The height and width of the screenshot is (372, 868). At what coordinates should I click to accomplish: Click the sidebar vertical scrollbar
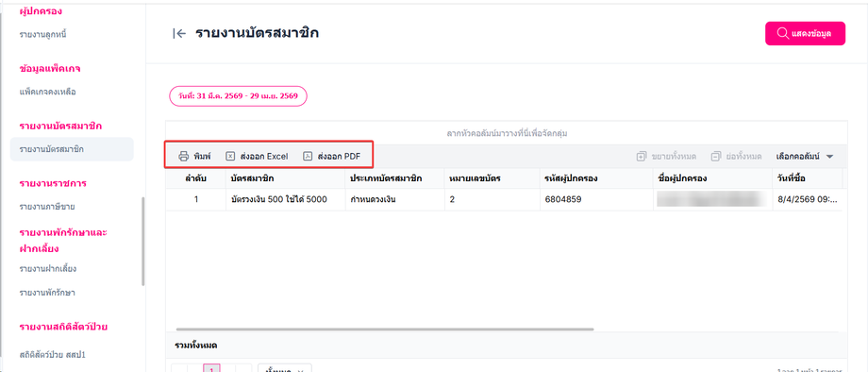tap(143, 241)
